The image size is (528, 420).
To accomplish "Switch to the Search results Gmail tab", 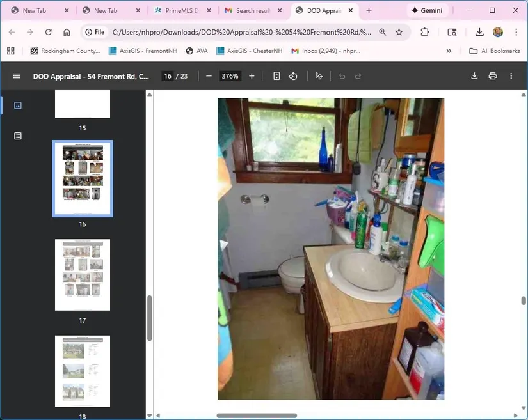I will coord(253,11).
